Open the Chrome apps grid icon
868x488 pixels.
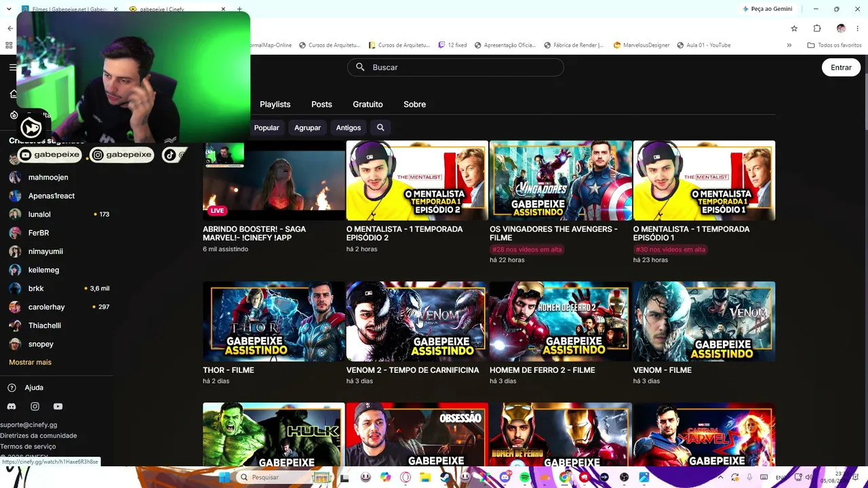click(9, 45)
